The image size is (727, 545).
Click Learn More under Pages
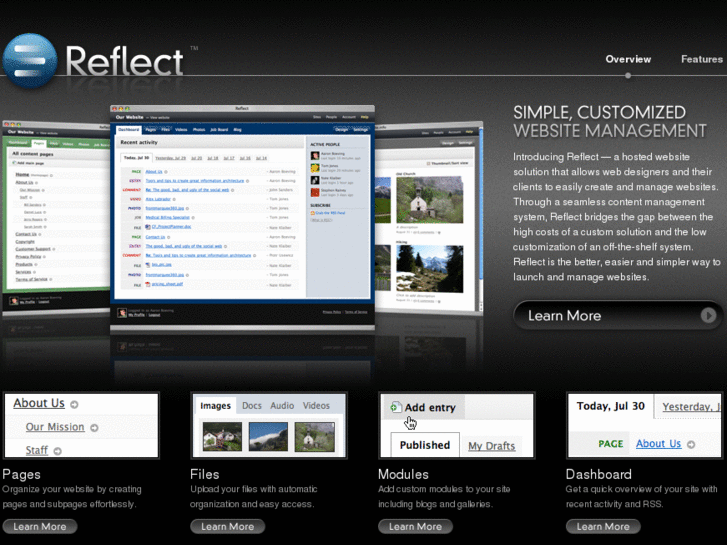40,526
